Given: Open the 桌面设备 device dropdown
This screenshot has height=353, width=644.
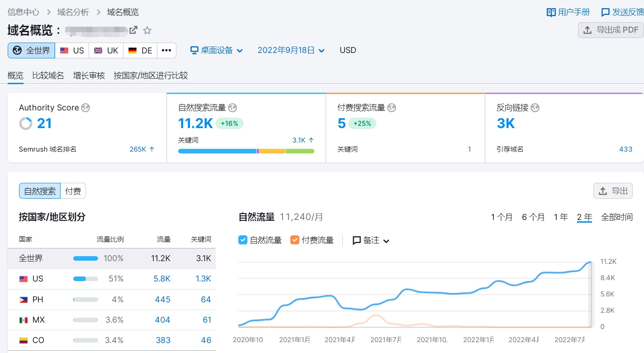Looking at the screenshot, I should pyautogui.click(x=216, y=50).
